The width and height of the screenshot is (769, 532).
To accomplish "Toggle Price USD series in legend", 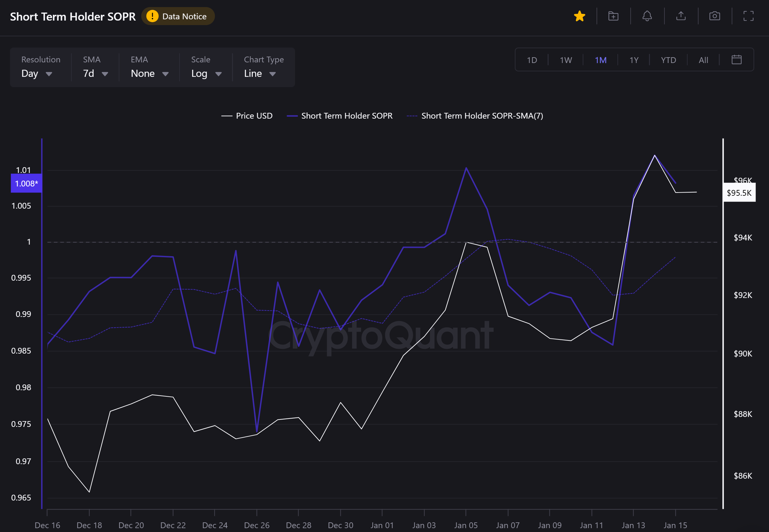I will (247, 116).
